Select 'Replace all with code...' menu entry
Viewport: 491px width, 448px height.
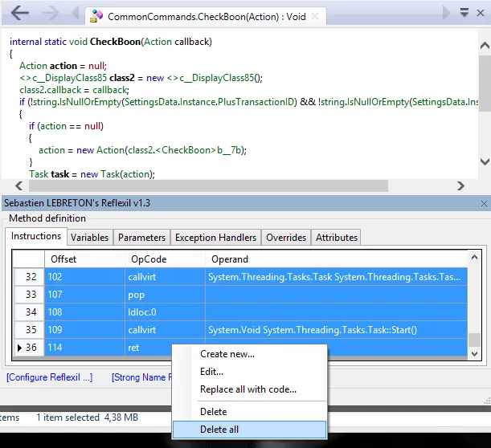click(248, 389)
